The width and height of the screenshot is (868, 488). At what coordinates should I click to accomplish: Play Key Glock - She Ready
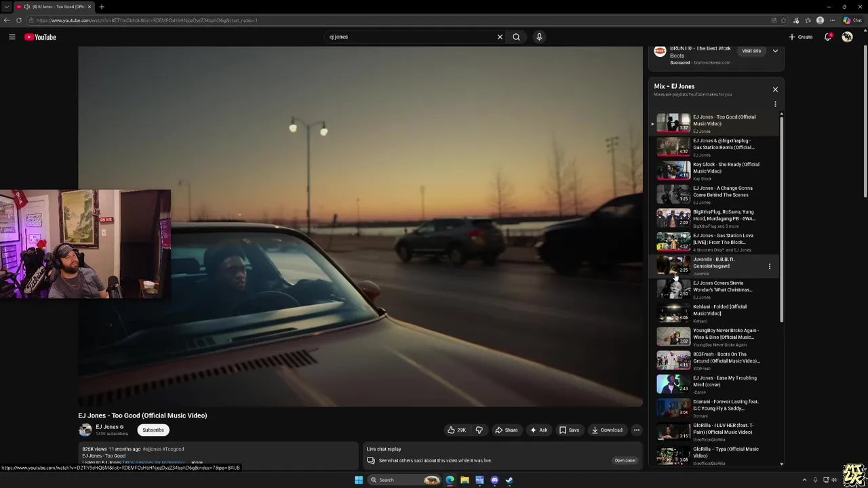[715, 171]
